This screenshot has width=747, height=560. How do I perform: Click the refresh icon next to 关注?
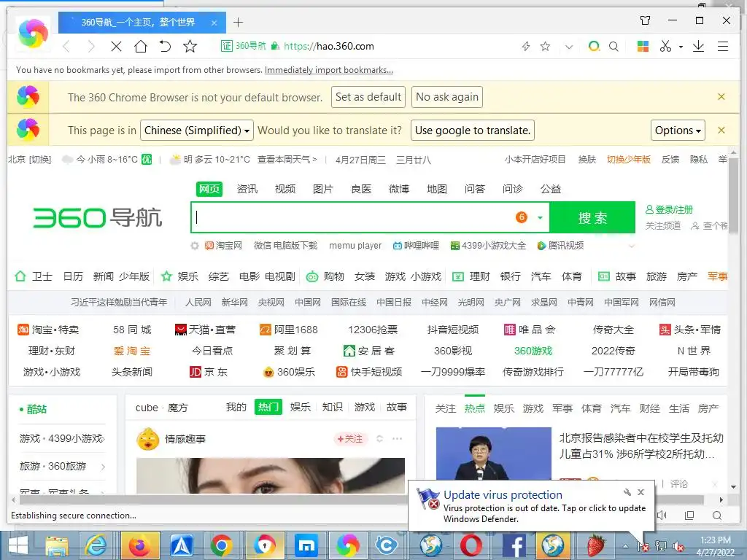click(x=379, y=438)
